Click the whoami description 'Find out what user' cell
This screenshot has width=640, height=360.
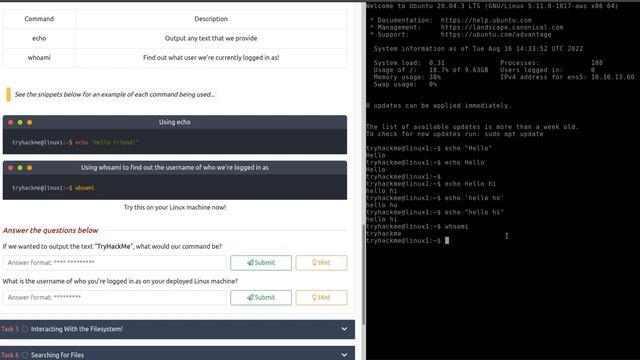(x=211, y=58)
